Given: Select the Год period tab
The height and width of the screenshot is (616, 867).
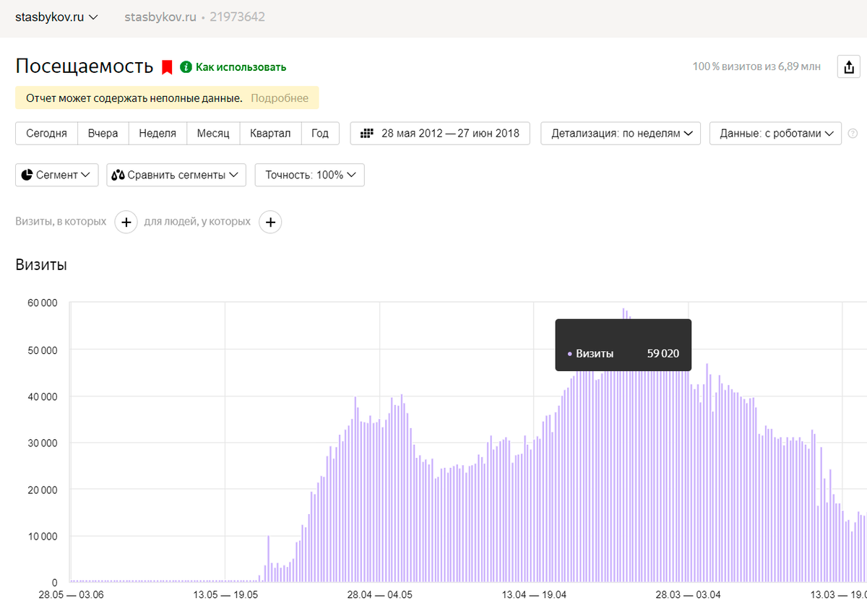Looking at the screenshot, I should (x=320, y=134).
